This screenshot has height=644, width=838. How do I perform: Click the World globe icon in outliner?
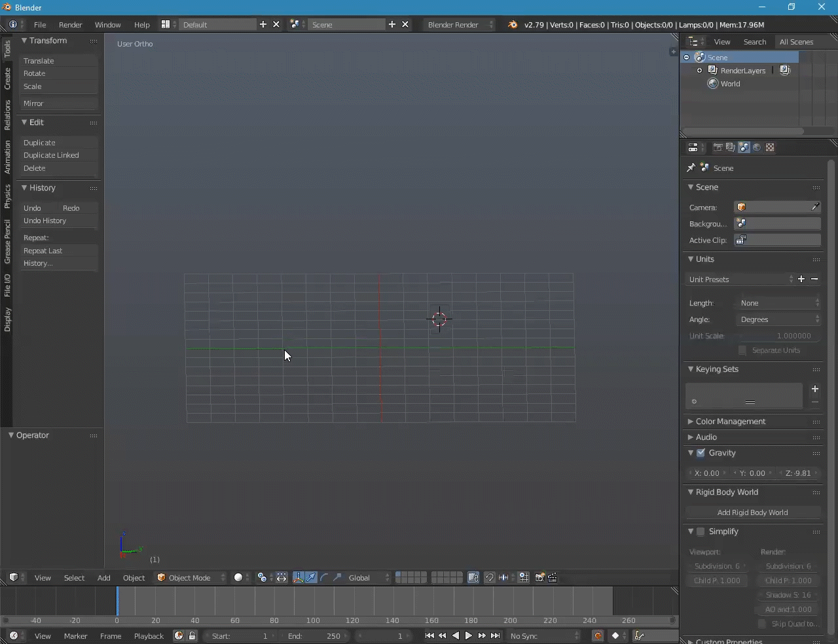click(x=713, y=84)
